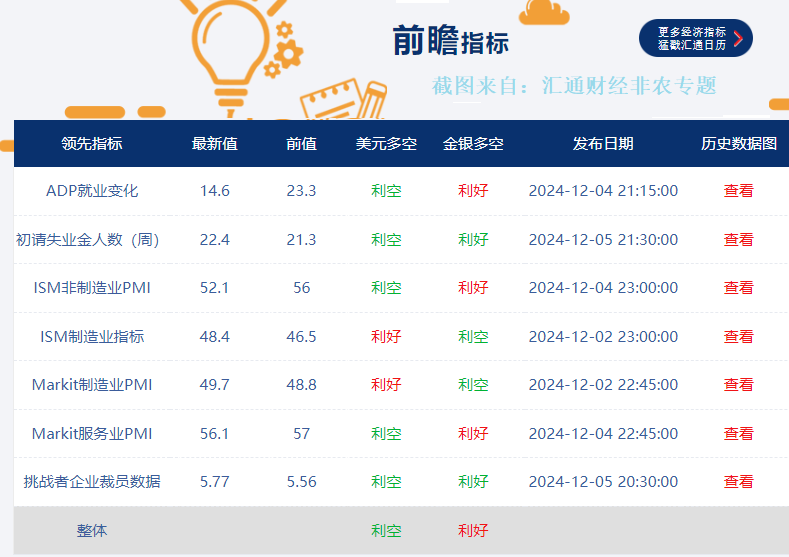This screenshot has height=557, width=789.
Task: Click the 最新值 column header
Action: click(214, 144)
